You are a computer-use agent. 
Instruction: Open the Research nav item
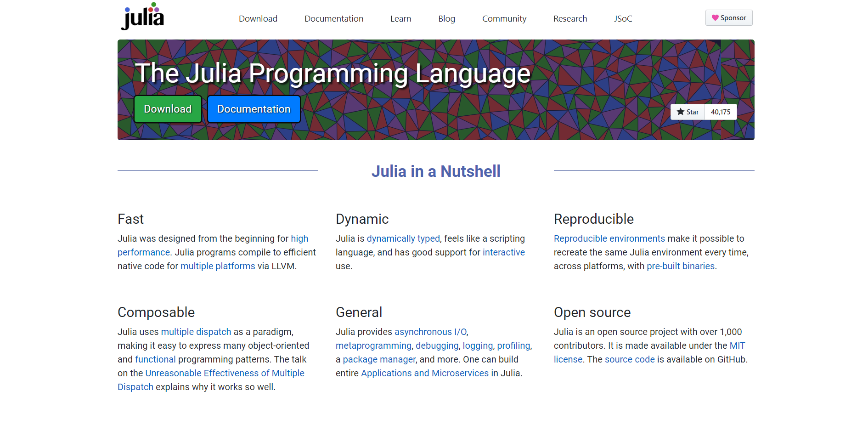click(570, 19)
